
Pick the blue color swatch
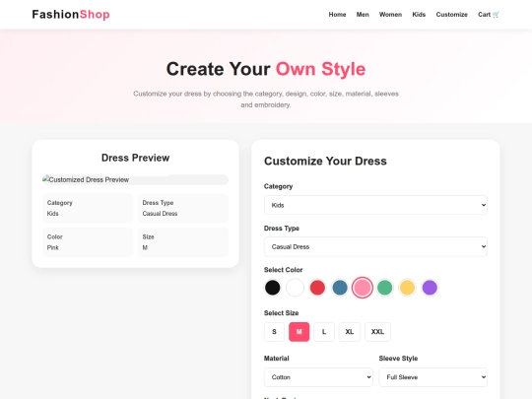click(x=340, y=288)
